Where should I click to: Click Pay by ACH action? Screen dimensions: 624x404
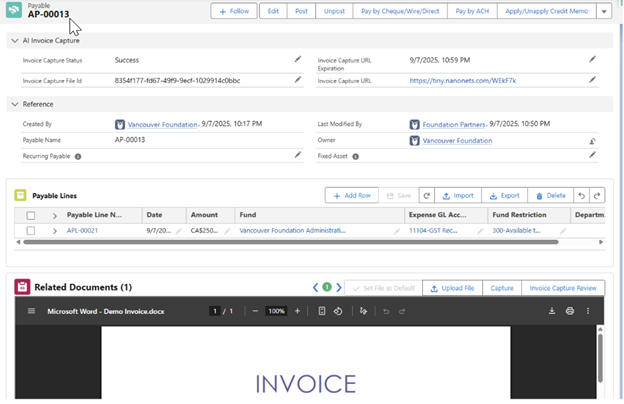(x=471, y=11)
